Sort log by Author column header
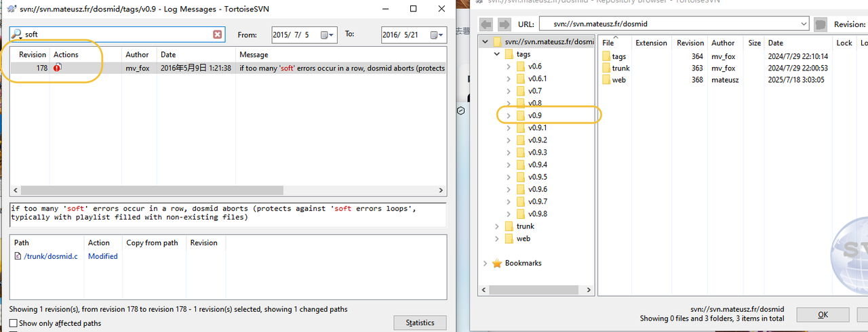 click(138, 54)
